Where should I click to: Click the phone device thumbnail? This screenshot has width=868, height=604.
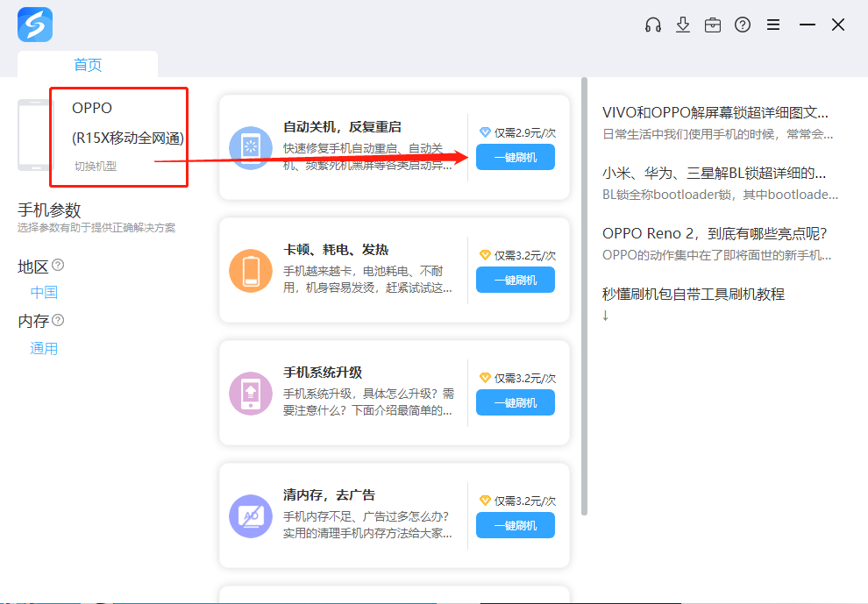click(34, 135)
